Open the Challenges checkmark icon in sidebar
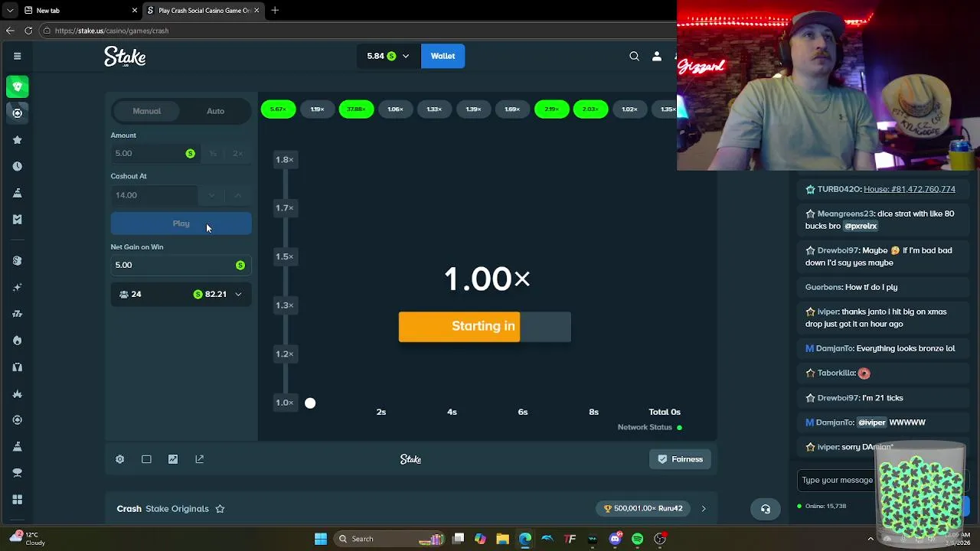This screenshot has width=980, height=551. pos(17,220)
